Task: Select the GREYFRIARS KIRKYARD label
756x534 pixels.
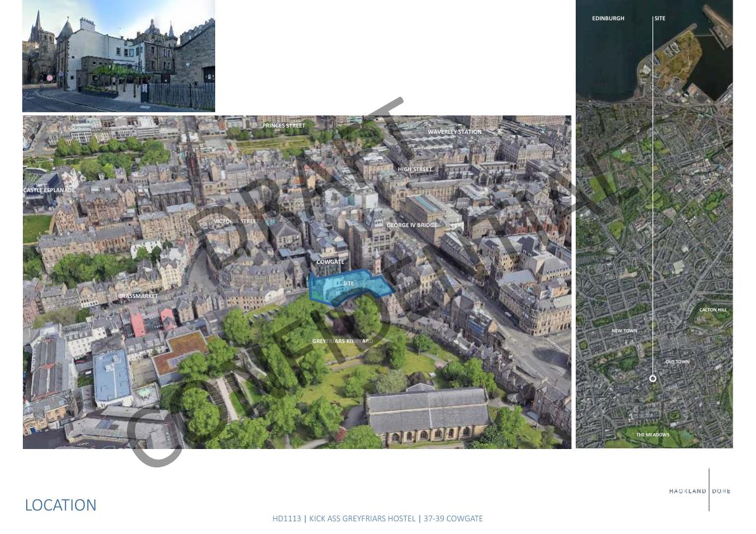Action: 342,341
